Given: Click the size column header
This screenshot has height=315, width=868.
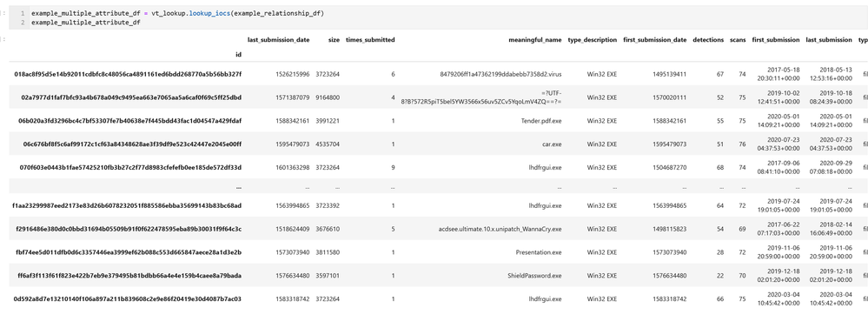Looking at the screenshot, I should pos(334,40).
